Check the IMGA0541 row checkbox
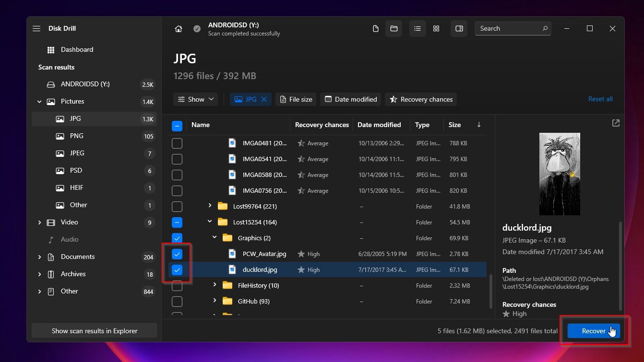The image size is (644, 362). tap(177, 159)
